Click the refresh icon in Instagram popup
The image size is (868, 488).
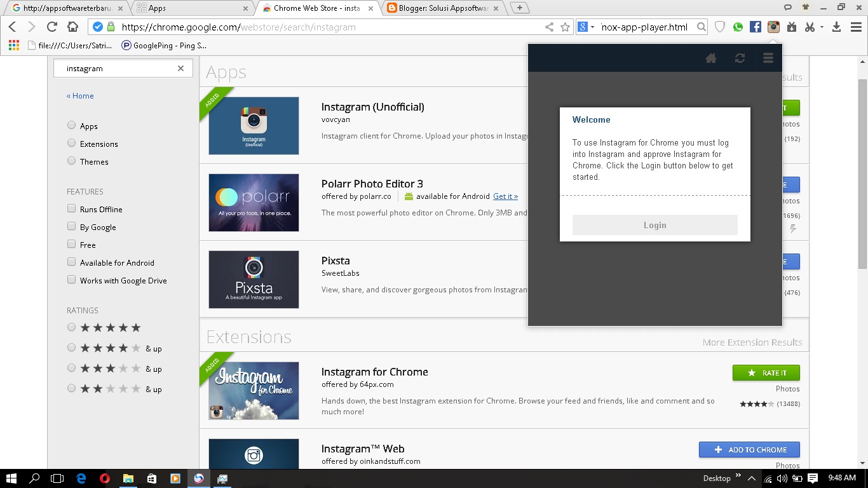740,58
